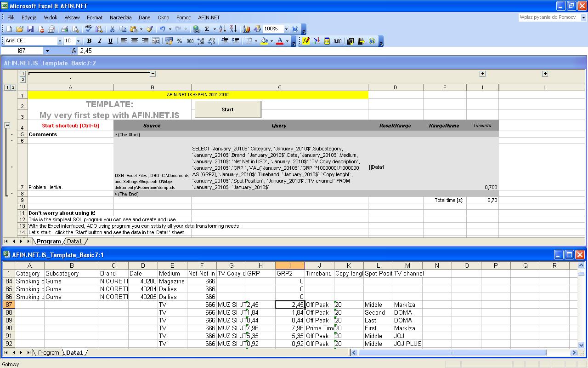Click the AFIN.NET 0,00 format button
This screenshot has height=368, width=588.
338,41
